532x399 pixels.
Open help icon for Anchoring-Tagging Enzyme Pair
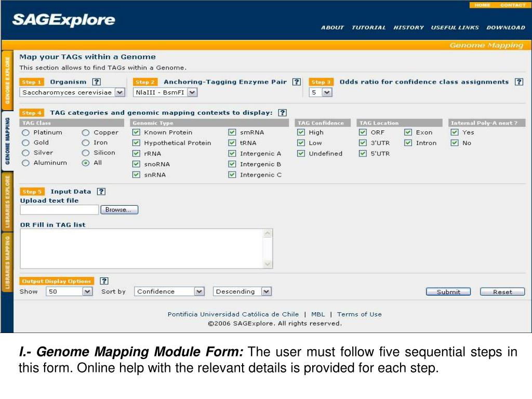(x=297, y=82)
